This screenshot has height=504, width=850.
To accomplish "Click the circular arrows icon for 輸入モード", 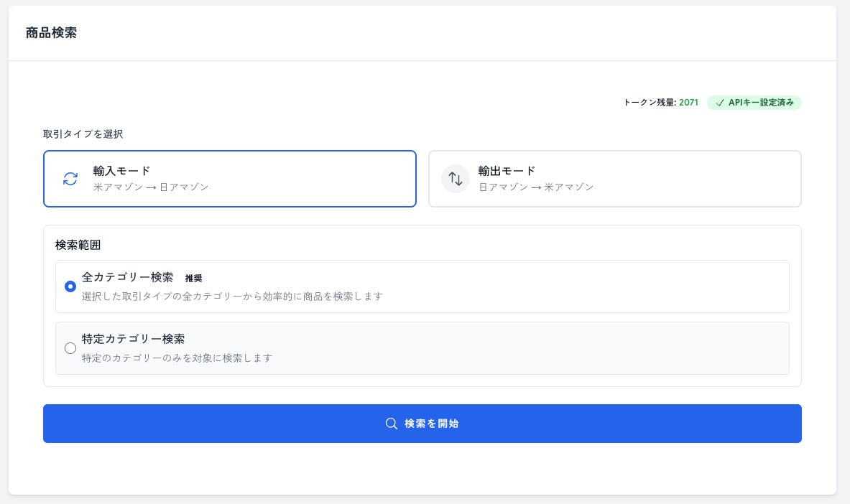I will click(x=70, y=179).
